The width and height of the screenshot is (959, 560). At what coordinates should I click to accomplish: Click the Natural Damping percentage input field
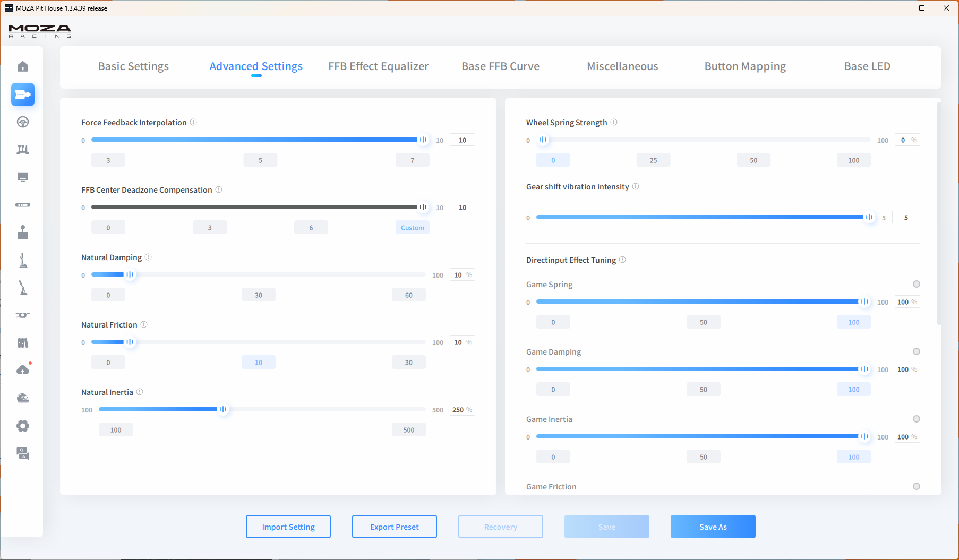(458, 275)
